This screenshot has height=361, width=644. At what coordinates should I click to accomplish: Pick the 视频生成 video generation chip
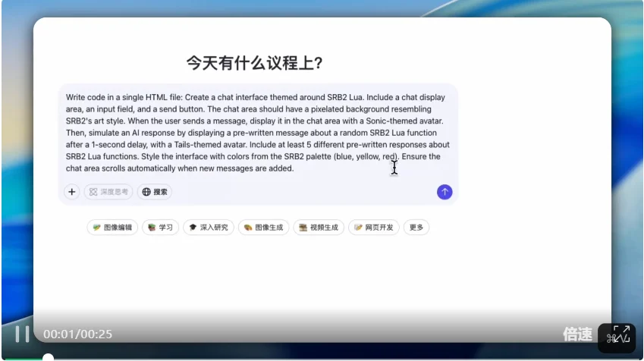tap(319, 227)
